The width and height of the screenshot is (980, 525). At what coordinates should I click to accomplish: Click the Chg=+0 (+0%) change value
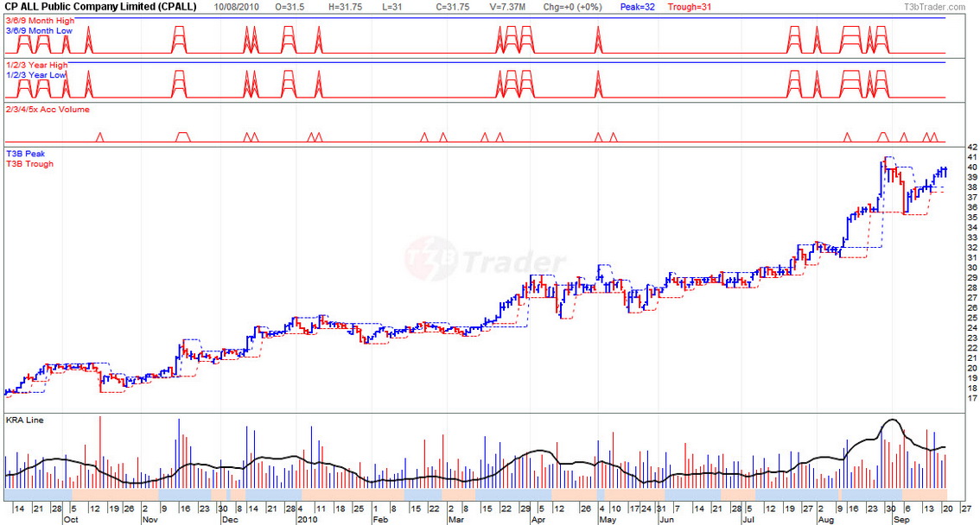[x=572, y=7]
